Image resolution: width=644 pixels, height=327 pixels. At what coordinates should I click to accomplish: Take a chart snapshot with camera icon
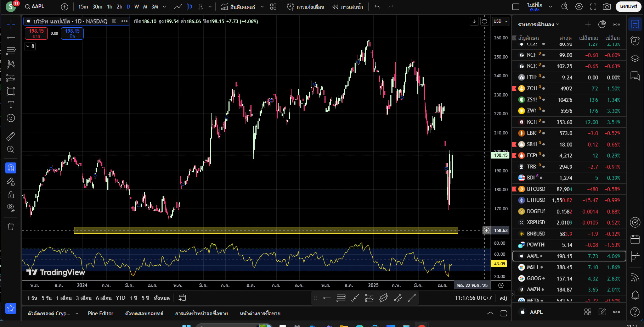tap(607, 6)
